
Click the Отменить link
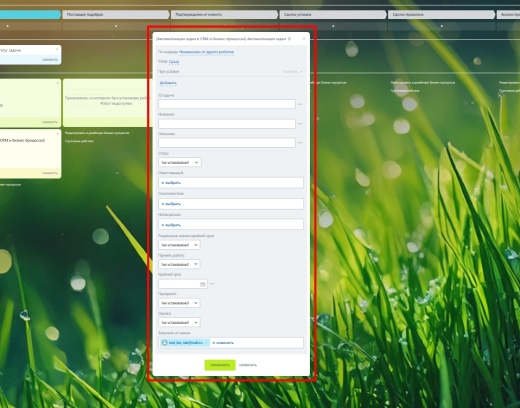[x=248, y=365]
